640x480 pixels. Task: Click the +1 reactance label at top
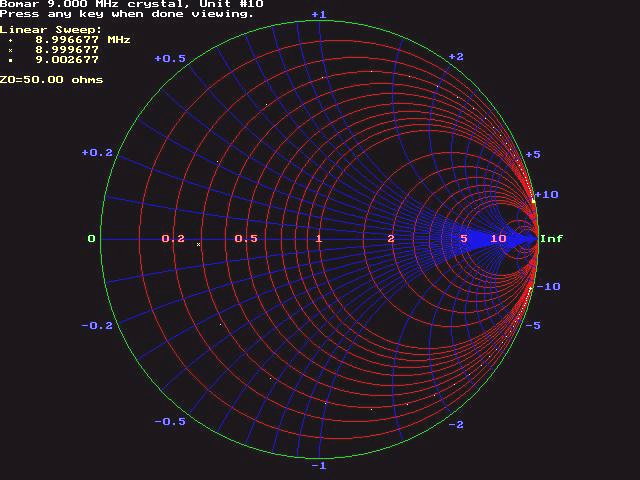pyautogui.click(x=319, y=15)
